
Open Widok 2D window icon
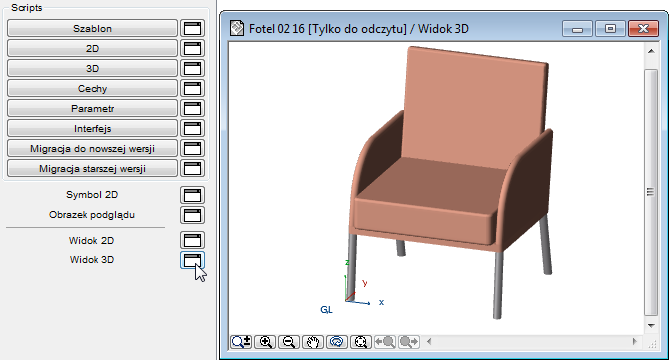(192, 240)
